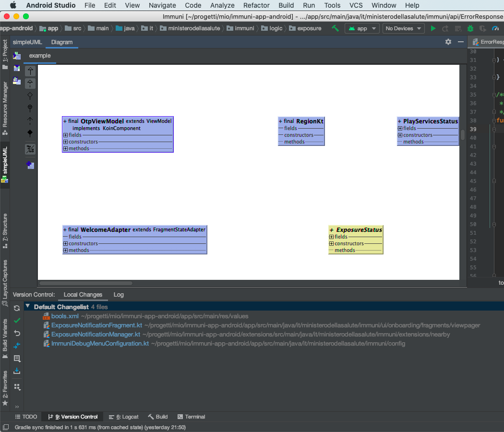Open the Apple menu

pyautogui.click(x=13, y=5)
